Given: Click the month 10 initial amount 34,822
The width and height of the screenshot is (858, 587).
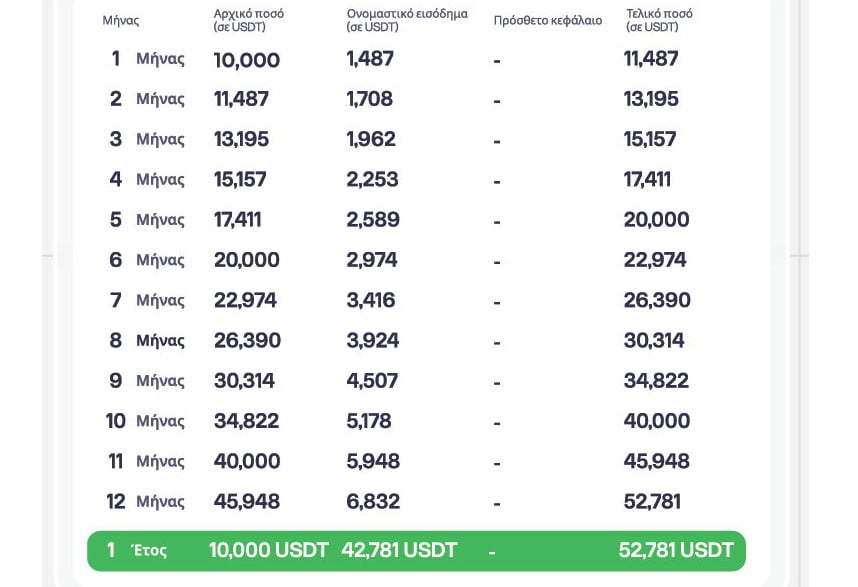Looking at the screenshot, I should pos(246,421).
